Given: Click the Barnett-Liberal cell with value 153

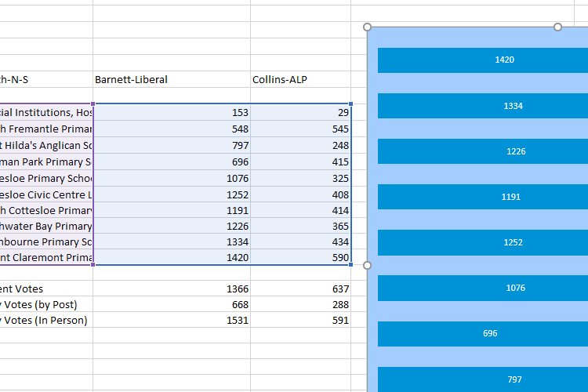Looking at the screenshot, I should (171, 112).
